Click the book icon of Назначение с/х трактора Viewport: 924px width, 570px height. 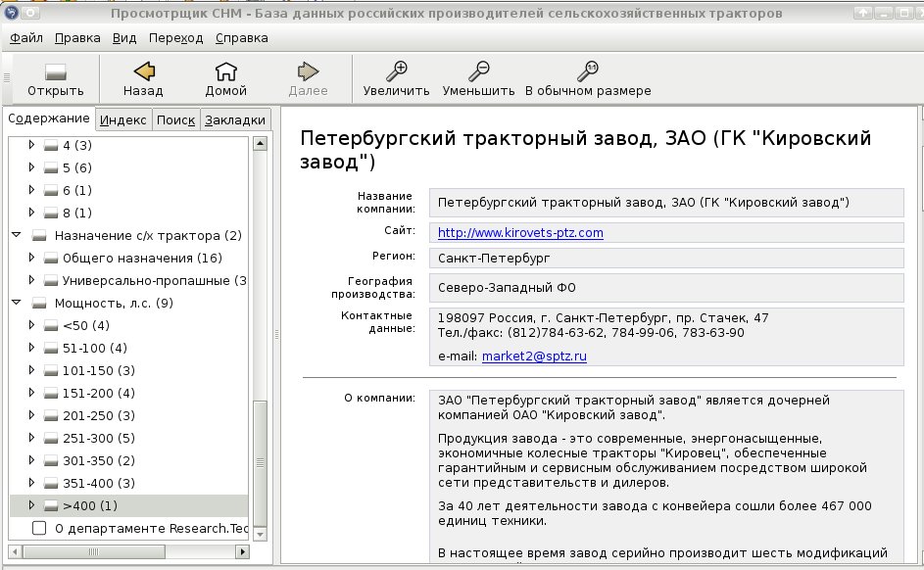click(x=39, y=235)
